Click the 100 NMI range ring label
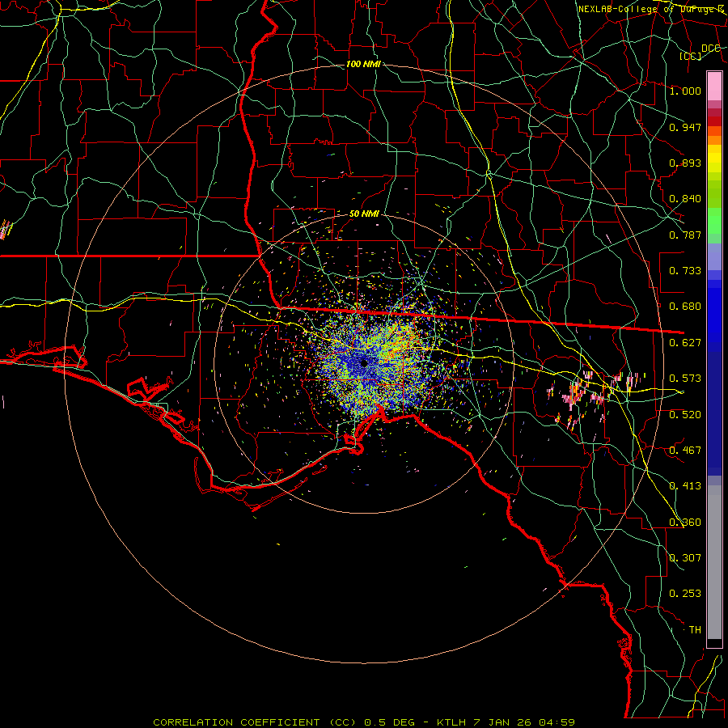The width and height of the screenshot is (728, 728). (x=363, y=64)
